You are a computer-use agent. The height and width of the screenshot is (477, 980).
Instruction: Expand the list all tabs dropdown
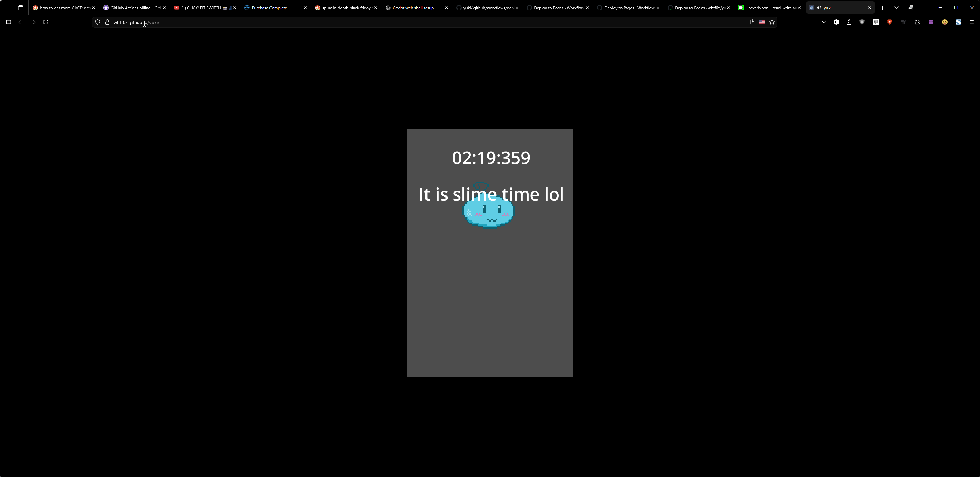point(896,8)
